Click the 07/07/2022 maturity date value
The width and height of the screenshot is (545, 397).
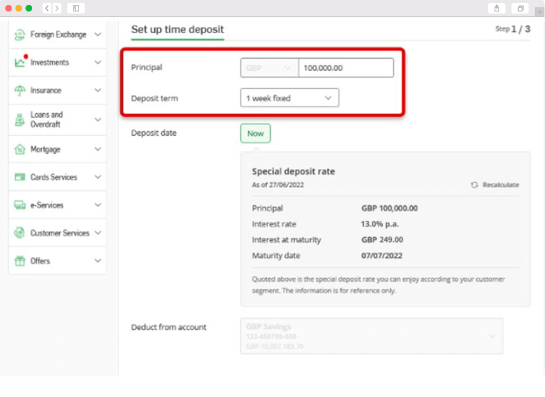point(382,256)
